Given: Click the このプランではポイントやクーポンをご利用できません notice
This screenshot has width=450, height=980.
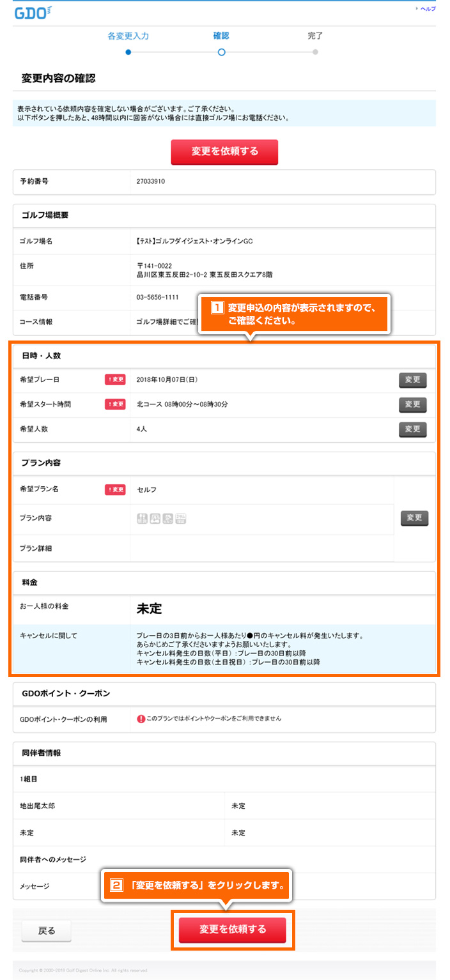Looking at the screenshot, I should [214, 719].
